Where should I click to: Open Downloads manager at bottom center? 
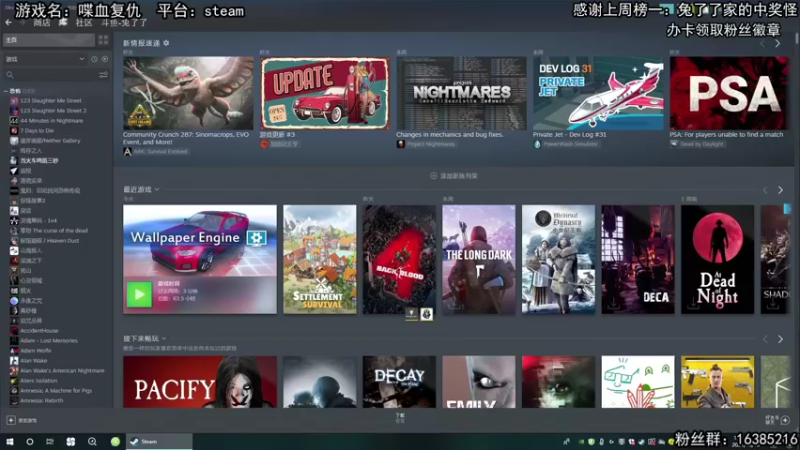coord(400,418)
